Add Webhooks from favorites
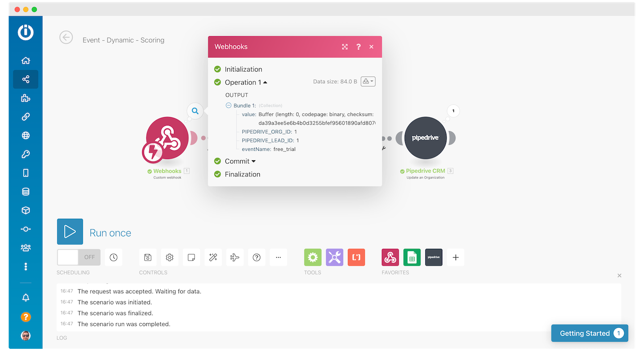Viewport: 644px width, 351px height. (x=390, y=257)
